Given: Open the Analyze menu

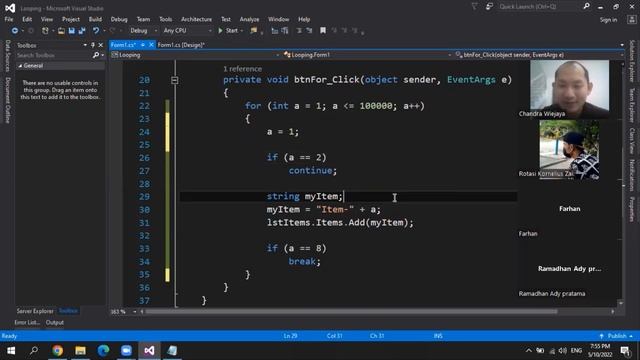Looking at the screenshot, I should click(x=249, y=19).
